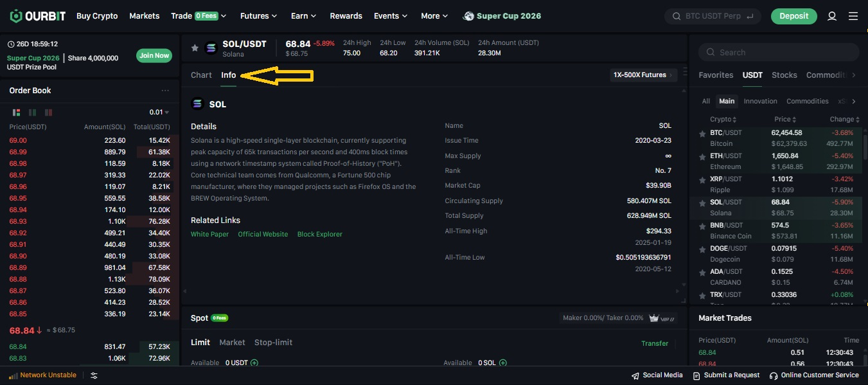Expand the More dropdown menu
This screenshot has height=385, width=868.
pos(434,16)
